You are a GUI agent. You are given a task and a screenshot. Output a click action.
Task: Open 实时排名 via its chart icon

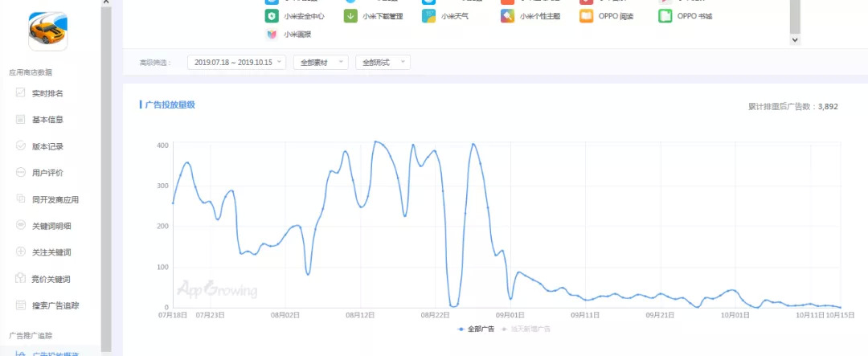[20, 92]
